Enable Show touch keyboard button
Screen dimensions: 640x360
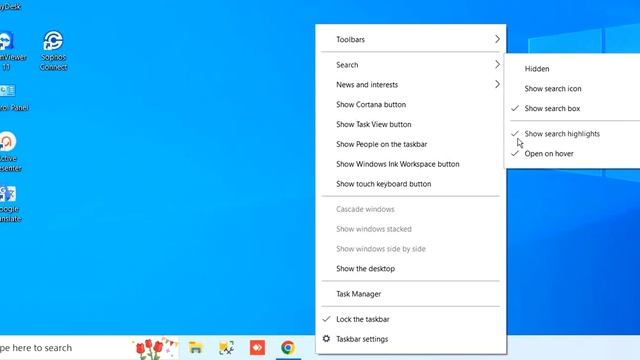coord(411,184)
